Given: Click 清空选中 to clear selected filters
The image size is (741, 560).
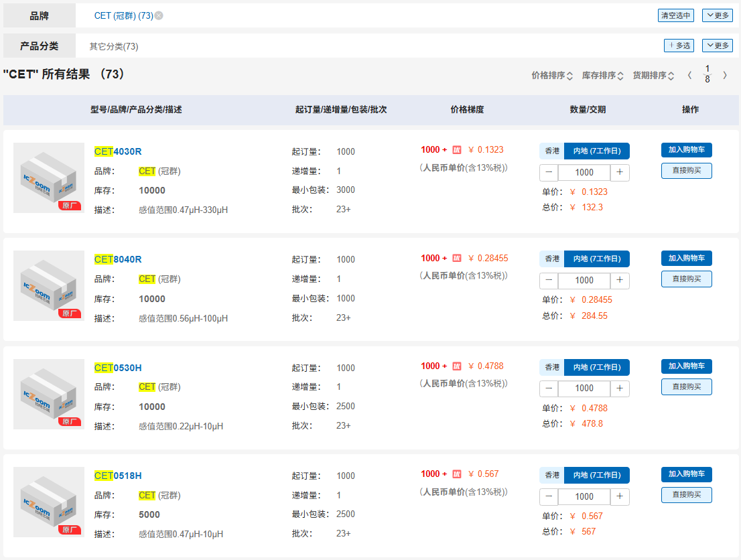Looking at the screenshot, I should [676, 15].
